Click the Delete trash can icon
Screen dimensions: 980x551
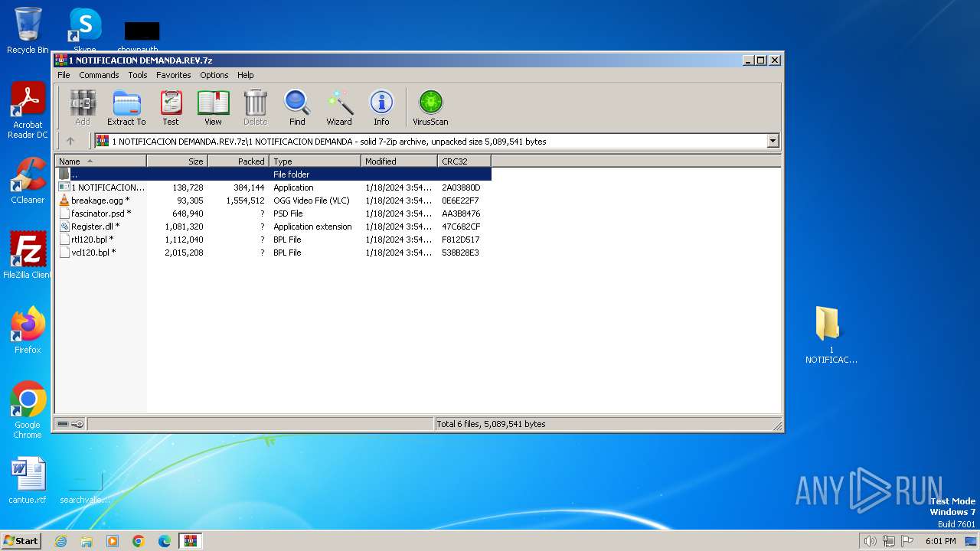click(x=255, y=107)
